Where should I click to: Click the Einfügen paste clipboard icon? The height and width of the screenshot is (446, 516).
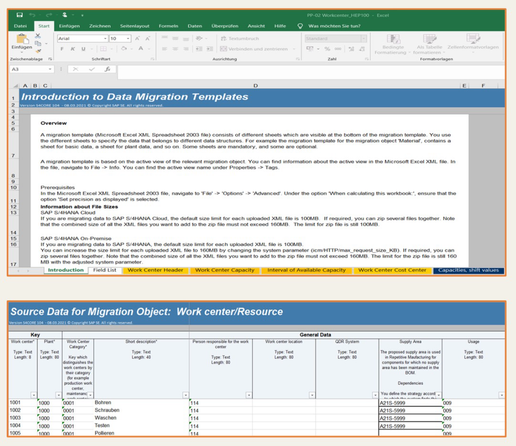[x=22, y=39]
